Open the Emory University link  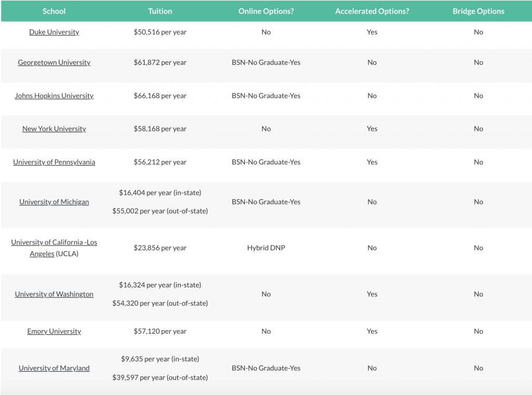coord(54,331)
